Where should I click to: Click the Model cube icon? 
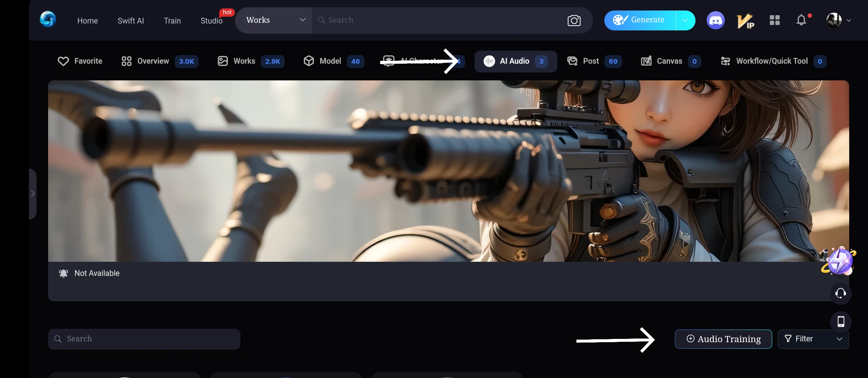[x=309, y=61]
